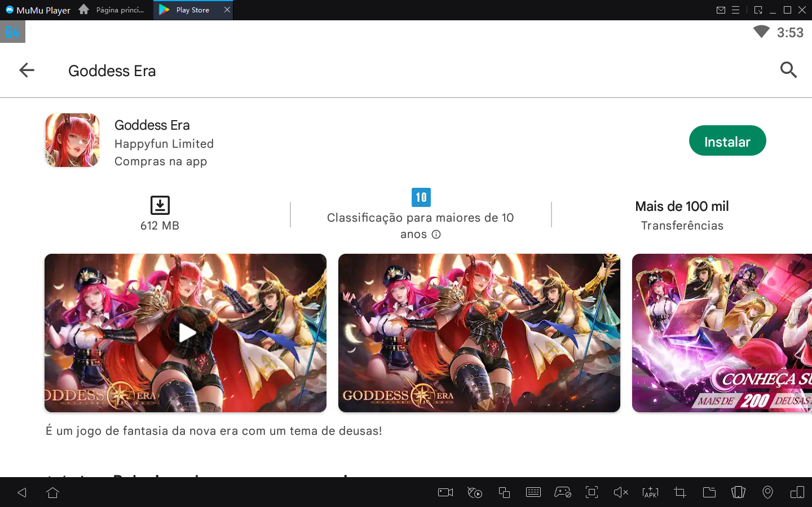Open the second Goddess Era screenshot
This screenshot has width=812, height=507.
coord(479,333)
